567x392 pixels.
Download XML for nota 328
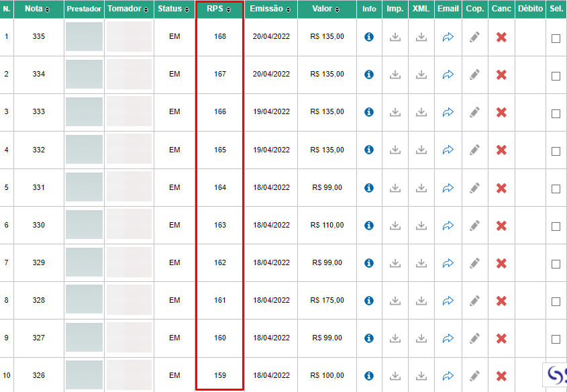click(421, 301)
